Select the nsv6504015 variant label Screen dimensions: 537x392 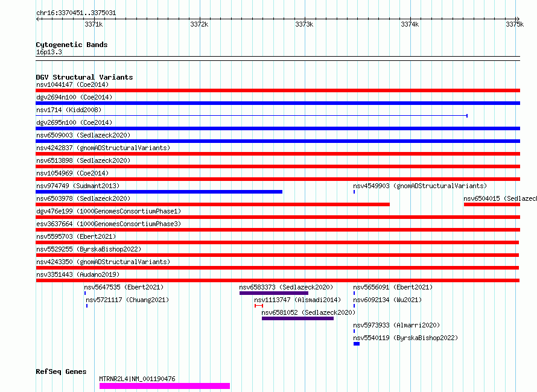(x=500, y=198)
